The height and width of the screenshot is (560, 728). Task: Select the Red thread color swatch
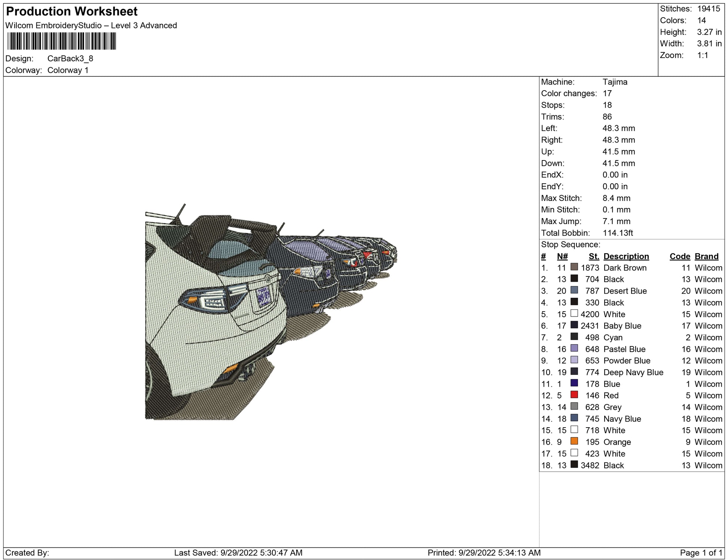tap(574, 395)
